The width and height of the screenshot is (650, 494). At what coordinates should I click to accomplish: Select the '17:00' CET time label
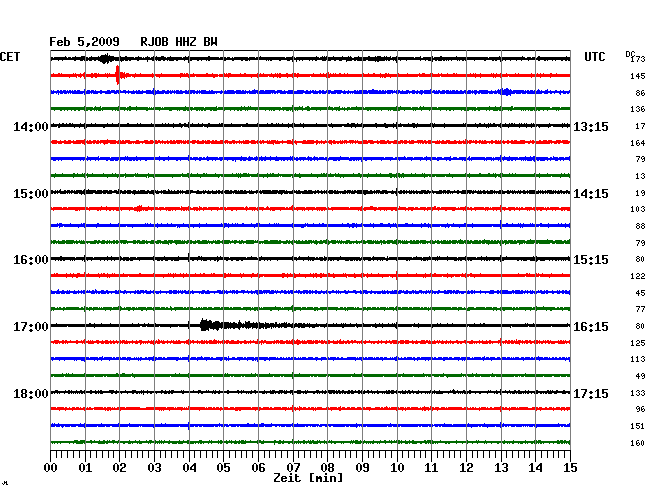tap(31, 327)
